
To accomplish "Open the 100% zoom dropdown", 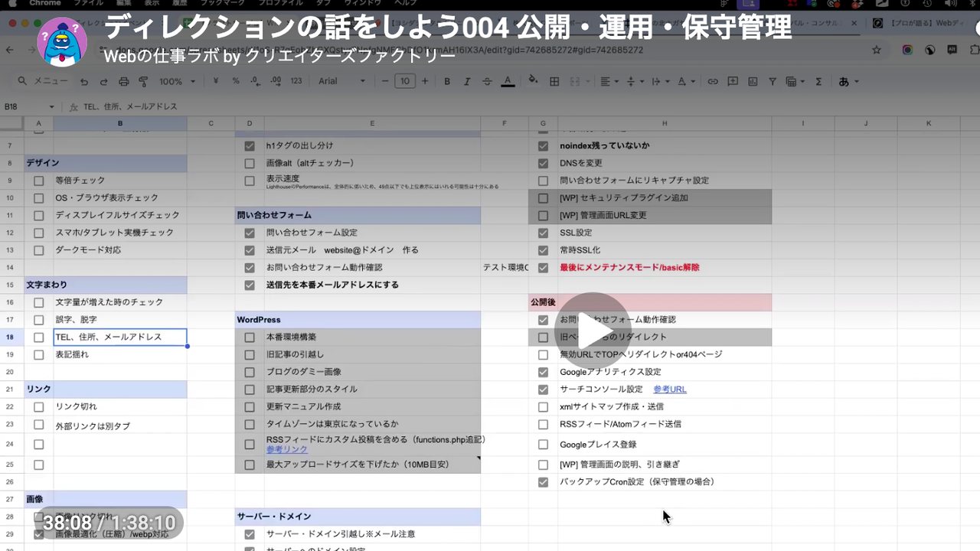I will 175,81.
